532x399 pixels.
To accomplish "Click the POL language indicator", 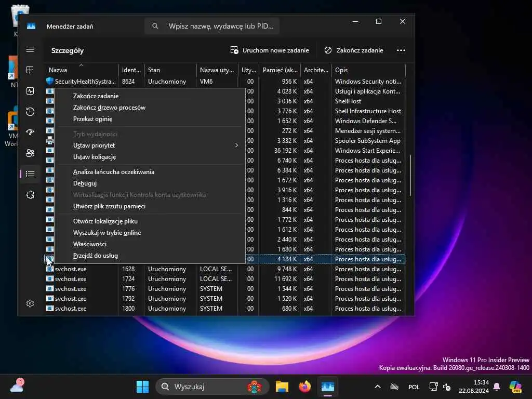I will 414,387.
